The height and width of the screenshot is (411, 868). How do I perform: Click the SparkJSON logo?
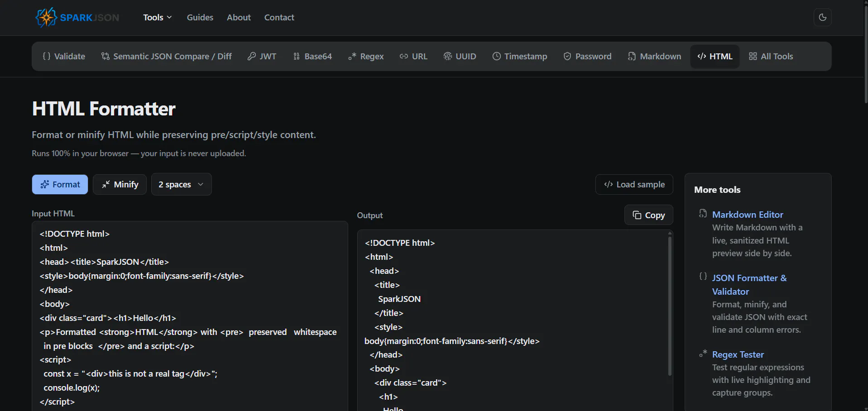77,18
